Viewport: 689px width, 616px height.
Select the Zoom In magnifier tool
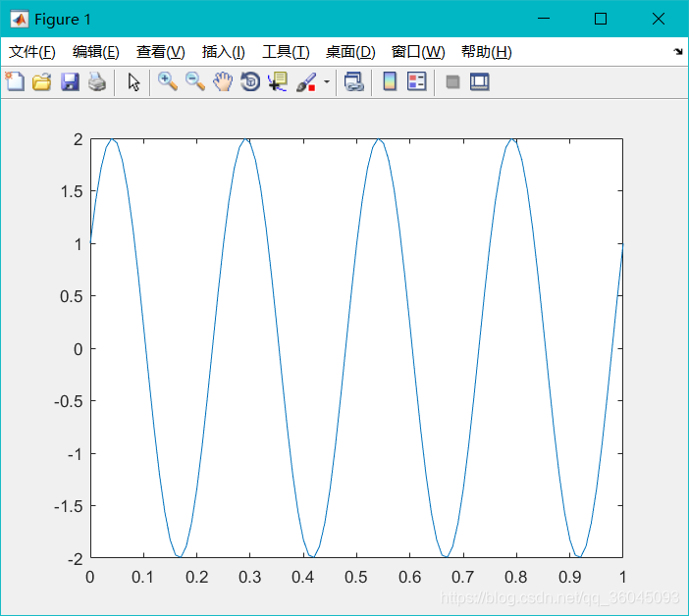tap(168, 82)
